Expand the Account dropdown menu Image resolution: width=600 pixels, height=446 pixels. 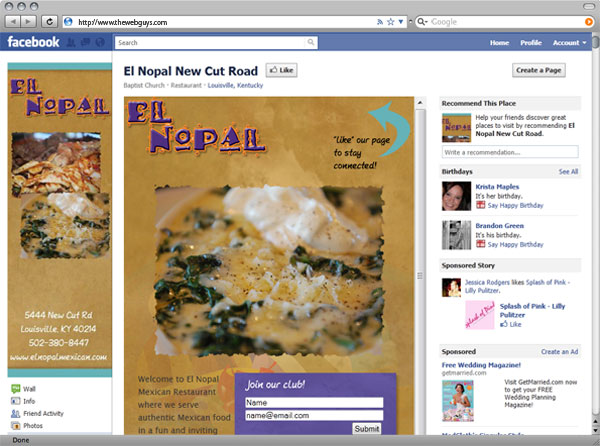click(x=569, y=43)
